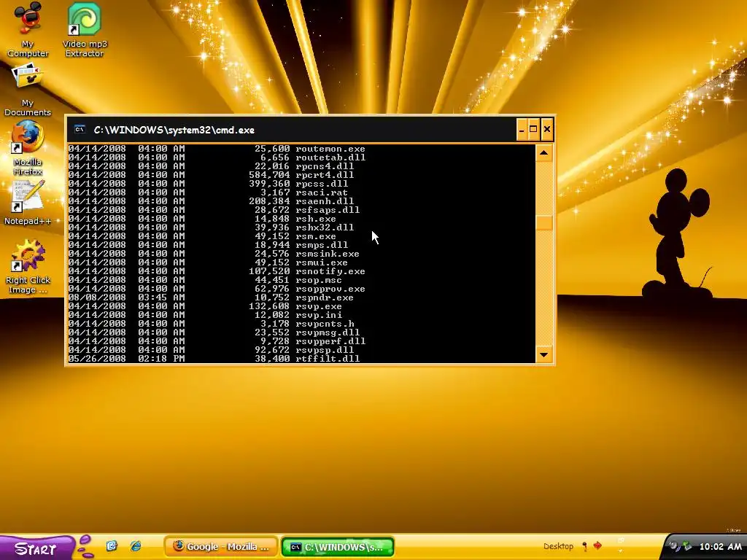Screen dimensions: 747x560
Task: Open the Start menu
Action: pos(36,548)
